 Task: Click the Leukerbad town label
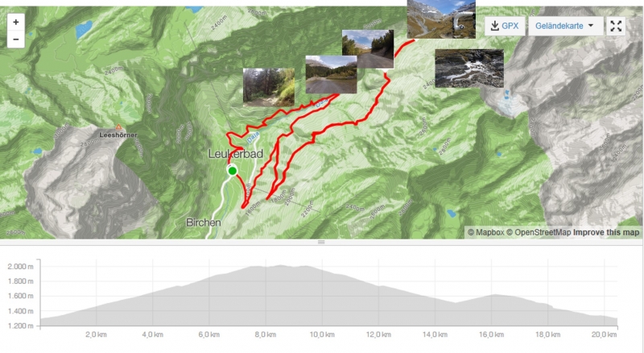(x=235, y=154)
